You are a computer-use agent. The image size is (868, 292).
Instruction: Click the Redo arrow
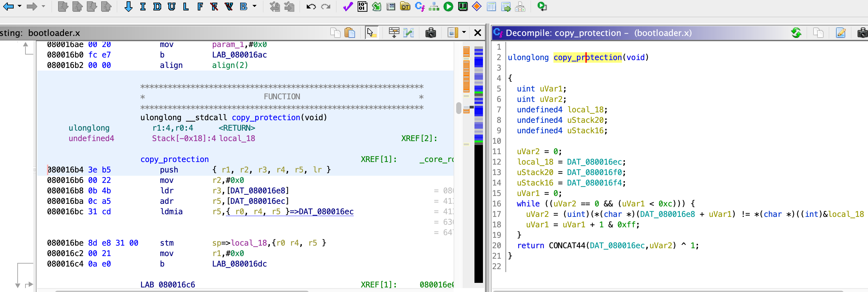point(326,7)
